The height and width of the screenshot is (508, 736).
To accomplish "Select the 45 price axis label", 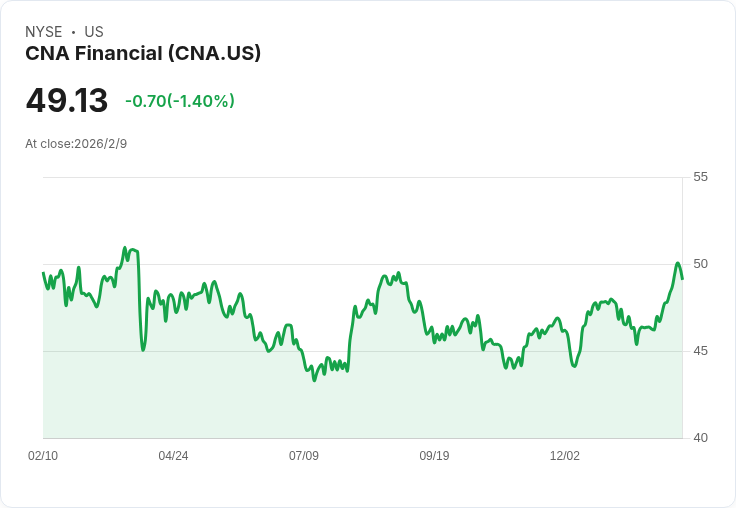I will click(700, 351).
